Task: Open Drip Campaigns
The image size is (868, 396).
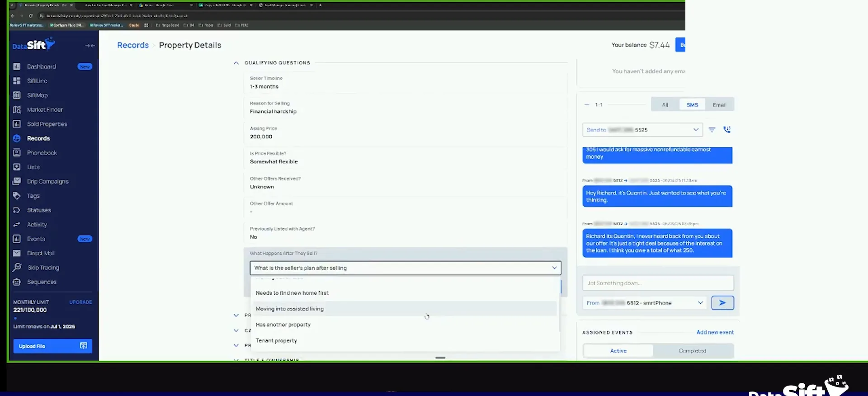Action: (x=47, y=181)
